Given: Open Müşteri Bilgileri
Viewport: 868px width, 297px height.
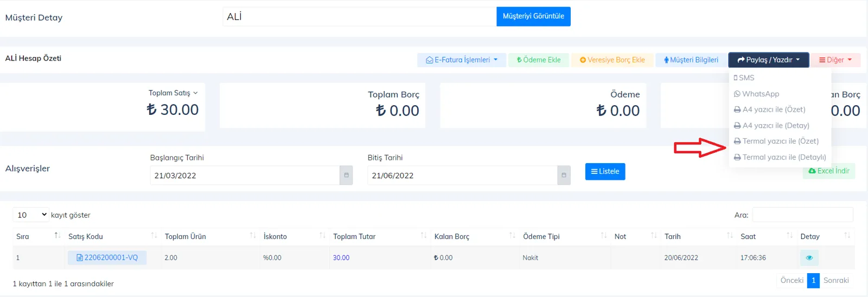Looking at the screenshot, I should pos(691,60).
